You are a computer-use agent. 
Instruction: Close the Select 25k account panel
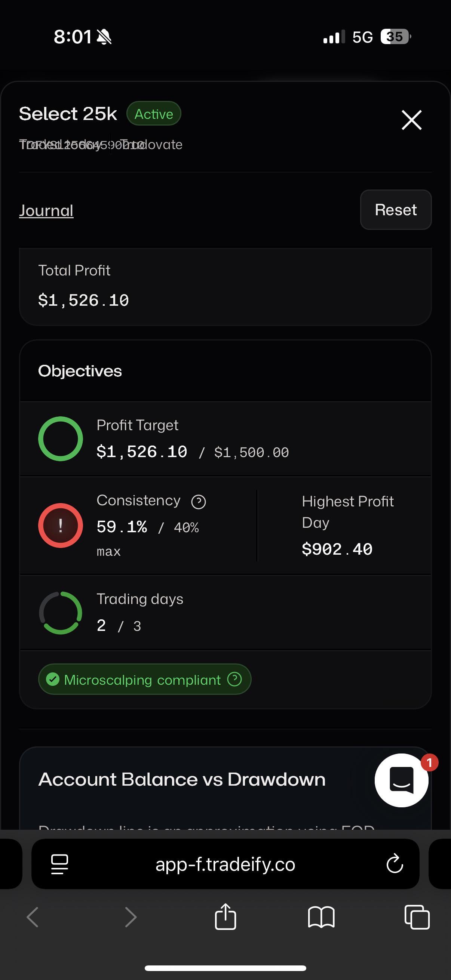coord(411,120)
